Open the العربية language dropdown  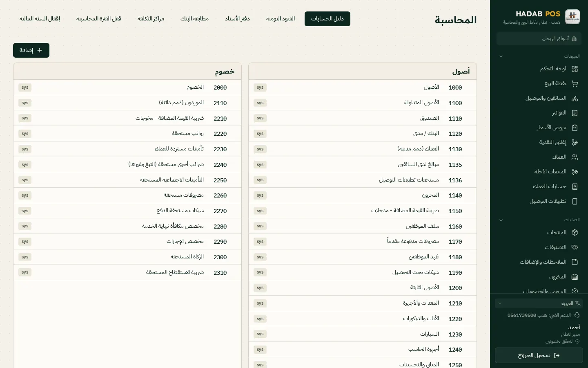(539, 303)
